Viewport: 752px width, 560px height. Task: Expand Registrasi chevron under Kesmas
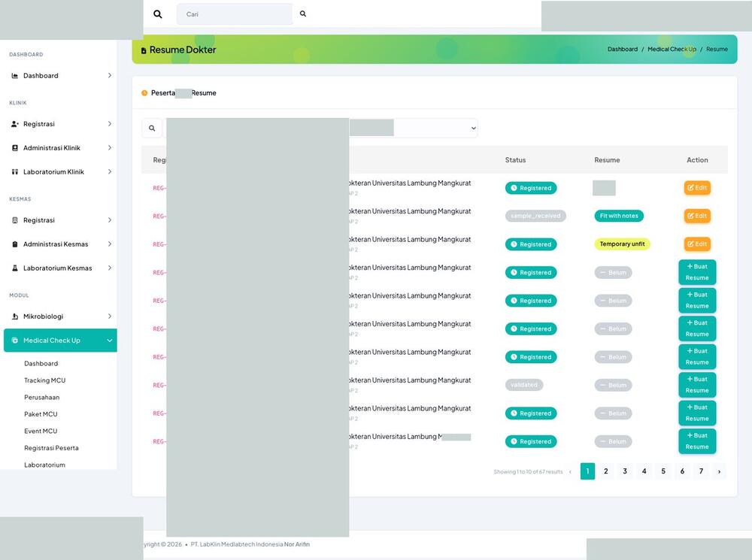pos(109,220)
